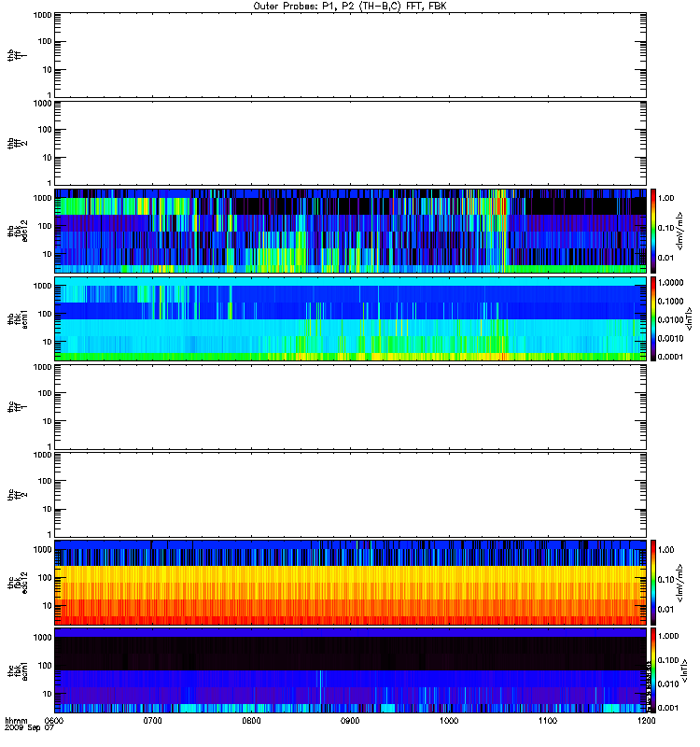Image resolution: width=700 pixels, height=747 pixels.
Task: Click the 'thc fbk scm1' y-axis title
Action: [17, 670]
